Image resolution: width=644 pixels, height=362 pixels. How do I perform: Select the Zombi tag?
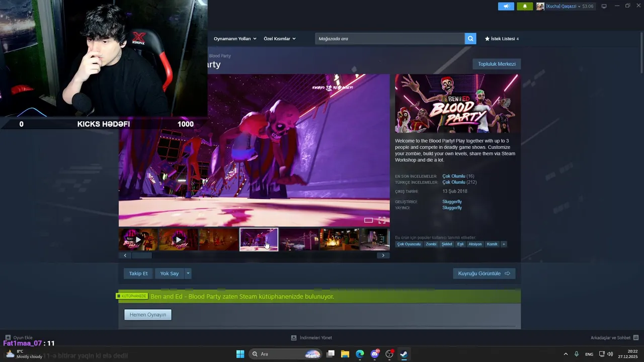(x=431, y=244)
